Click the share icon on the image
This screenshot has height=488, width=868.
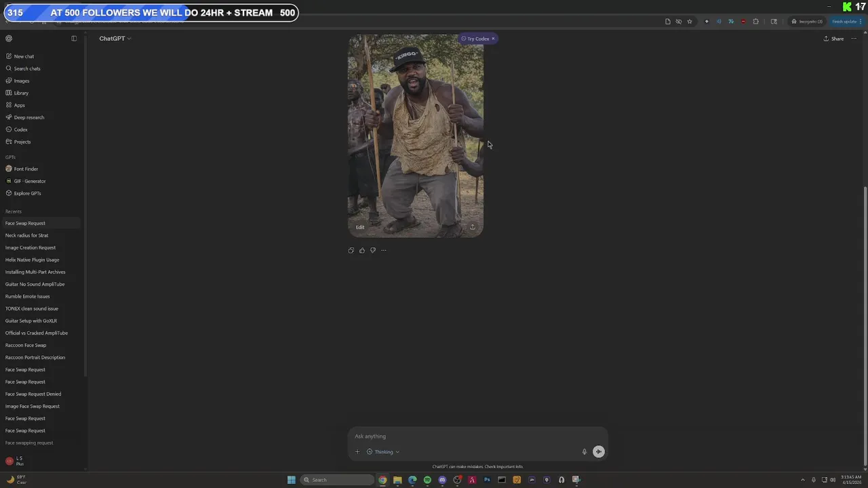tap(473, 227)
